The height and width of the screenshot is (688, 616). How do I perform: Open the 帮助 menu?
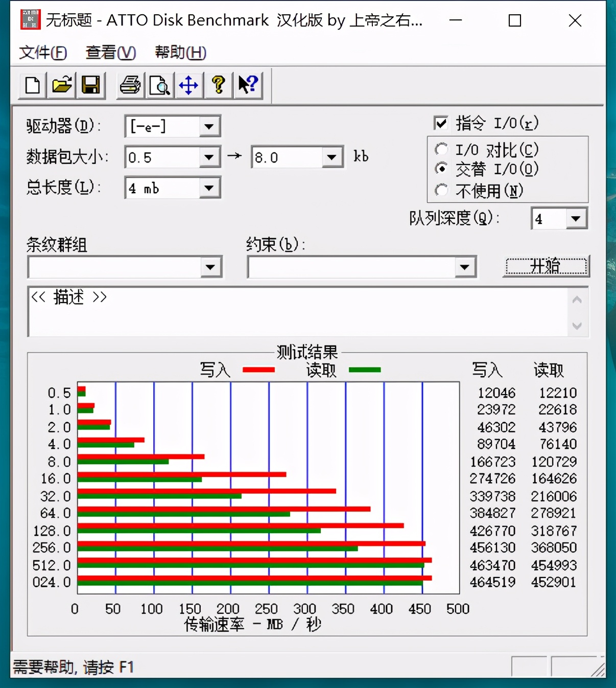coord(180,52)
